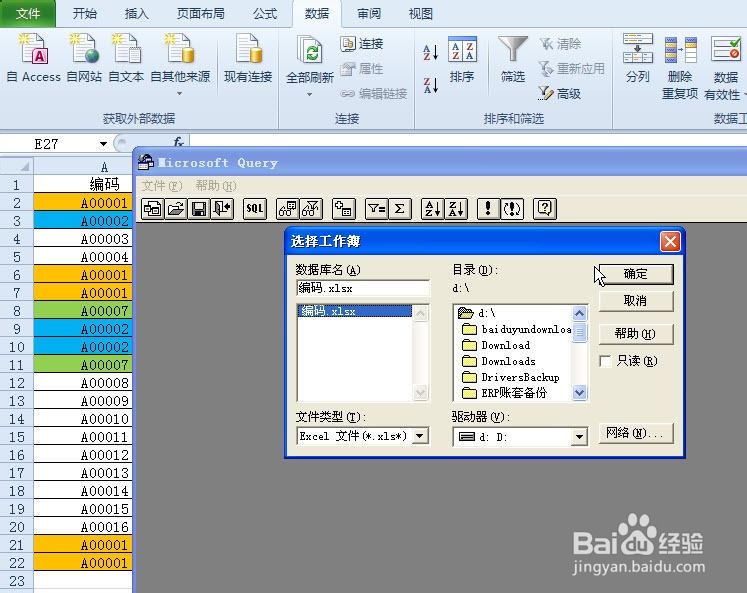Click the fx insert function icon
This screenshot has width=747, height=593.
click(179, 142)
